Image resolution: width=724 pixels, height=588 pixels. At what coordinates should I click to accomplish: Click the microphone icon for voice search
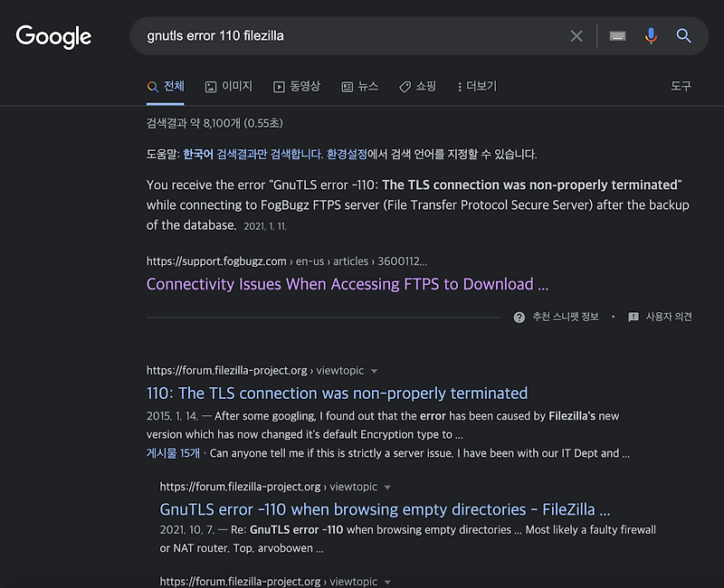[x=651, y=35]
